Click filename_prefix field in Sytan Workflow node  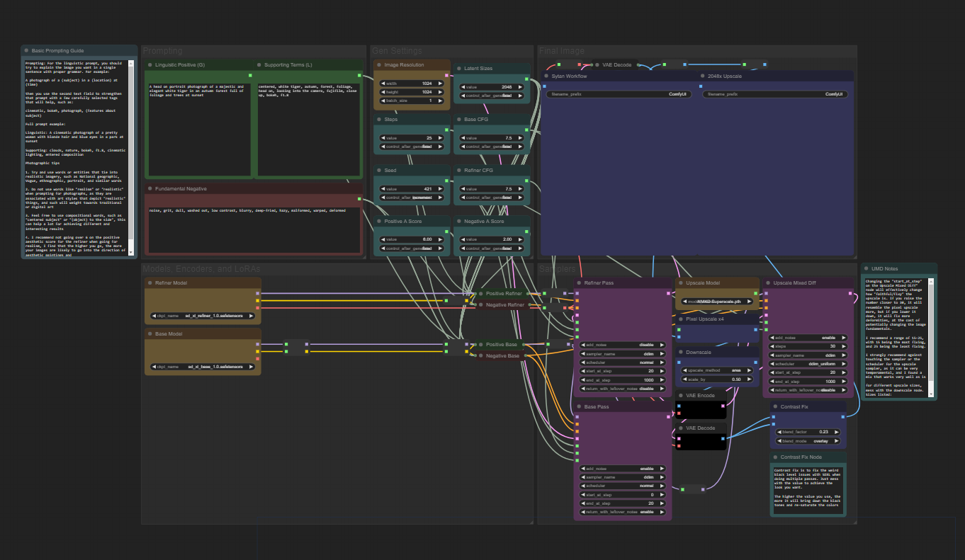[x=619, y=94]
